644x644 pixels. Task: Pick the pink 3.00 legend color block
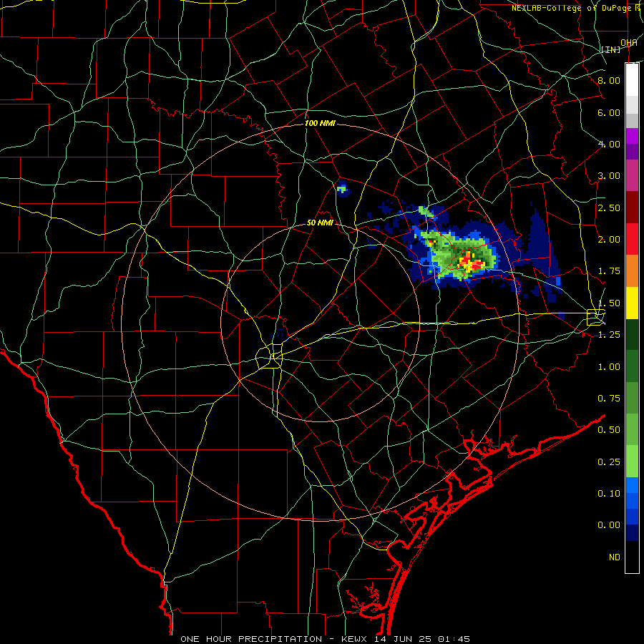coord(632,175)
